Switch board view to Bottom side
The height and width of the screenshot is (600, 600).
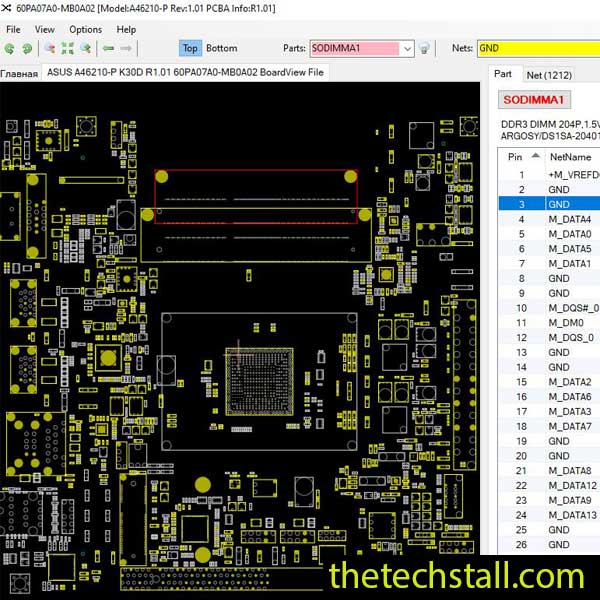(221, 48)
